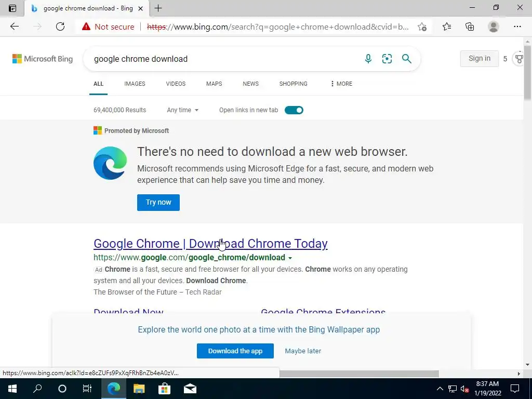
Task: Switch to the VIDEOS tab
Action: tap(176, 84)
